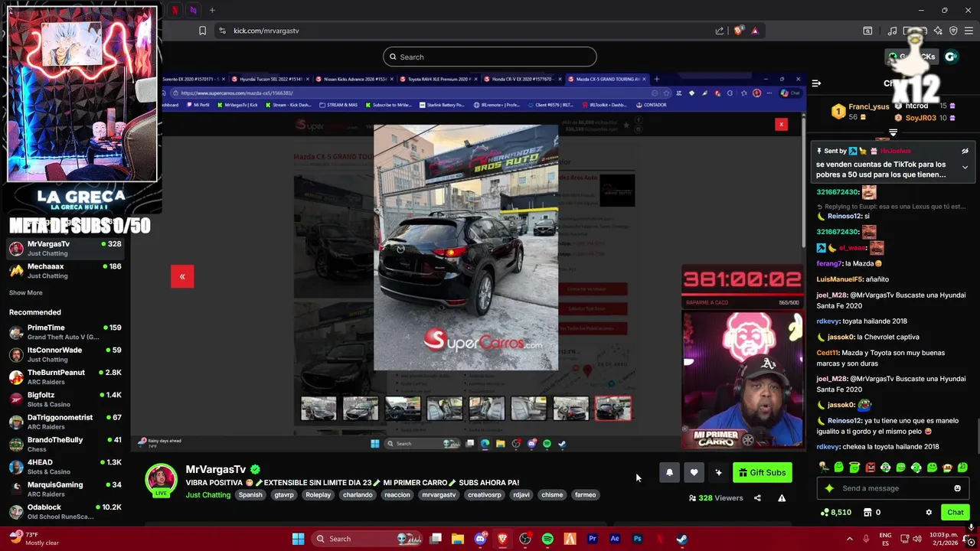Click the Brave Rewards triangle icon
The width and height of the screenshot is (980, 551).
[x=755, y=31]
